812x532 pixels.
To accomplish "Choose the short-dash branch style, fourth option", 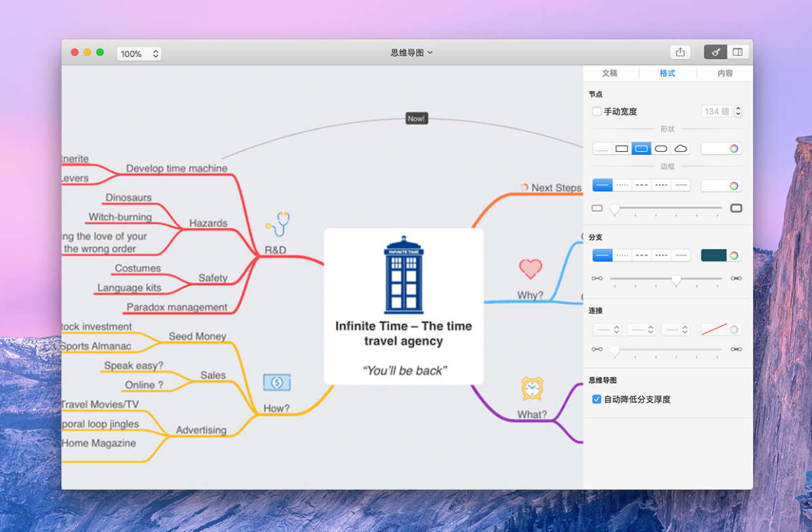I will tap(661, 255).
